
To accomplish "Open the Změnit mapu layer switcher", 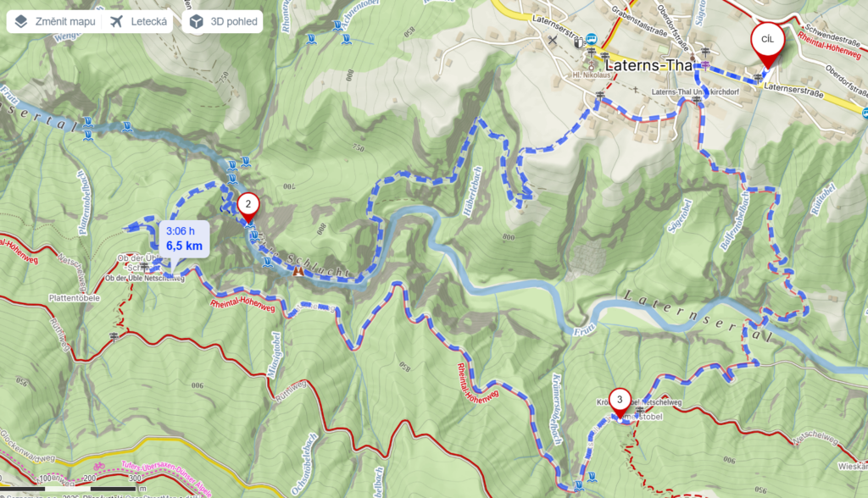I will 54,21.
